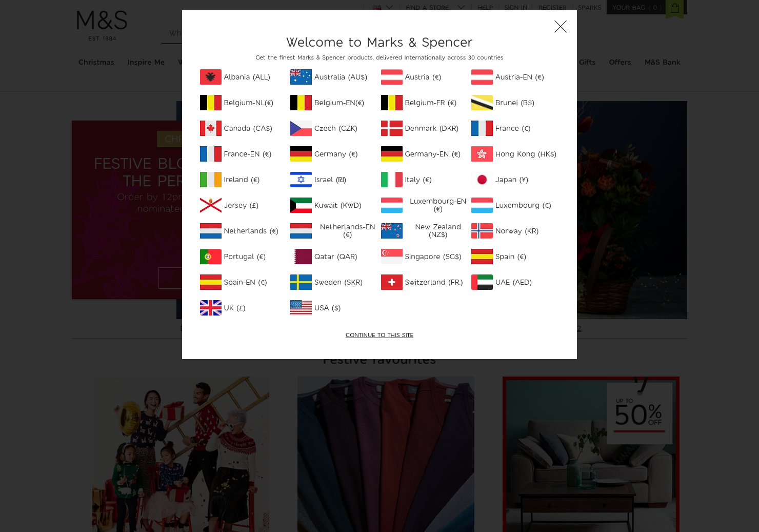
Task: Open the M&S Bank menu item
Action: pyautogui.click(x=662, y=62)
